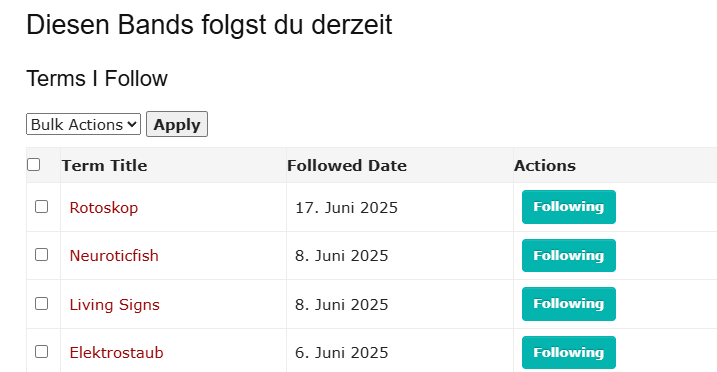Tick the Living Signs checkbox
Image resolution: width=717 pixels, height=372 pixels.
pos(42,303)
